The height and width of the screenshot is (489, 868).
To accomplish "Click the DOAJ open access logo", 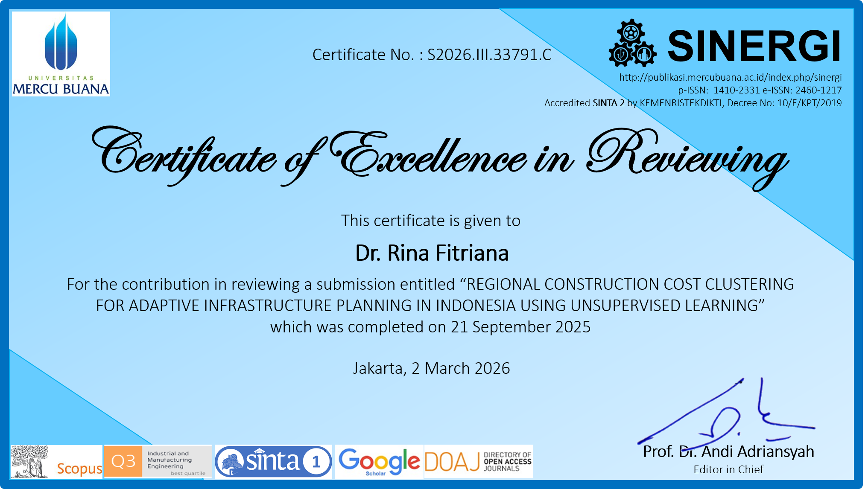I will 478,462.
